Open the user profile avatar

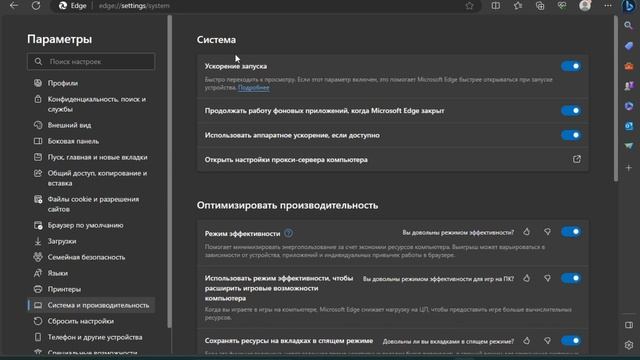[585, 6]
